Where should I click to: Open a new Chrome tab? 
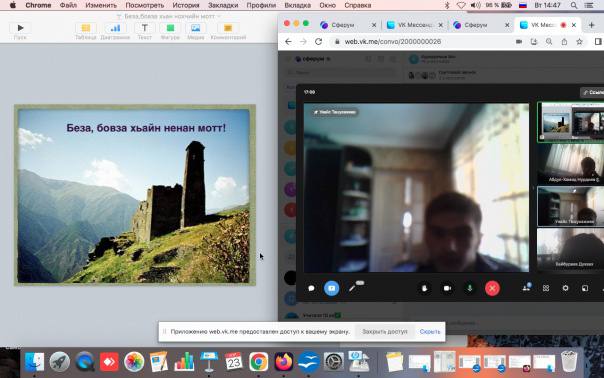[592, 25]
